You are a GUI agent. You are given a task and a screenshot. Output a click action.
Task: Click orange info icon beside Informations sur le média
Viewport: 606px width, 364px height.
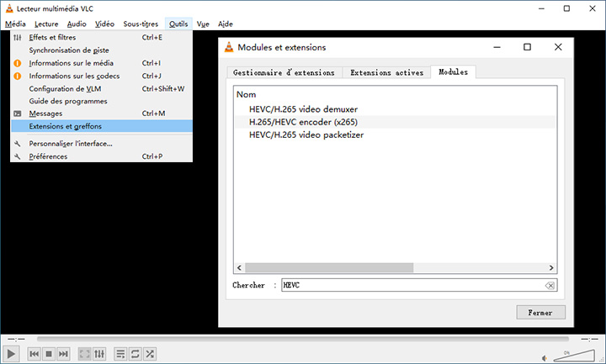(x=18, y=63)
